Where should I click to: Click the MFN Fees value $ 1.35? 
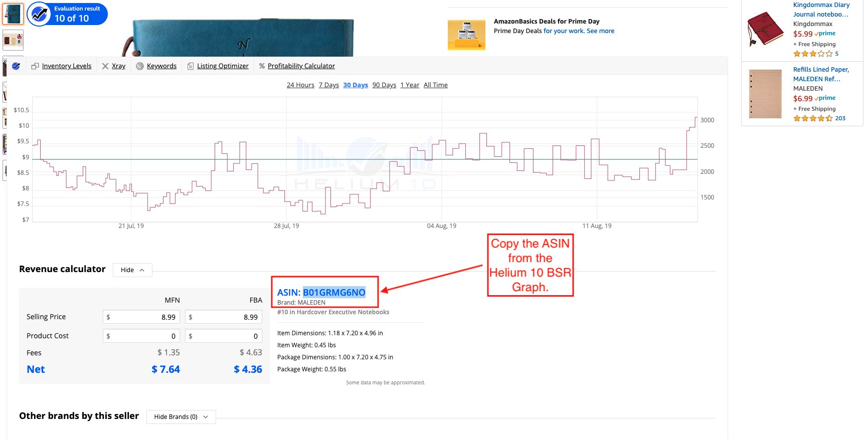point(168,353)
